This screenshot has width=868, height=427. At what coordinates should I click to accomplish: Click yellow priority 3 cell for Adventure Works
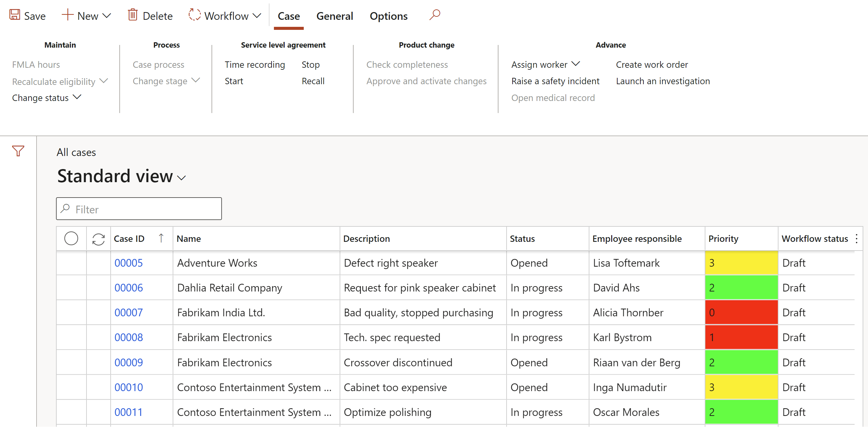(x=741, y=263)
